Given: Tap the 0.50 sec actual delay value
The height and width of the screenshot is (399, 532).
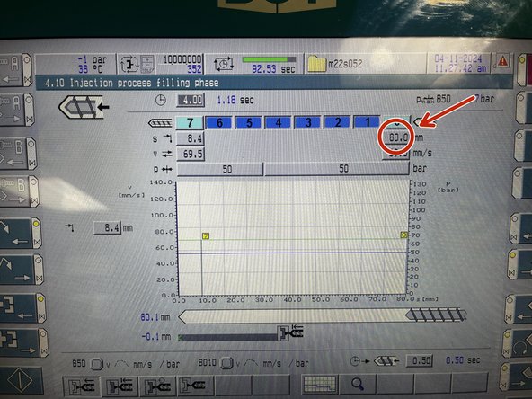Looking at the screenshot, I should point(463,360).
